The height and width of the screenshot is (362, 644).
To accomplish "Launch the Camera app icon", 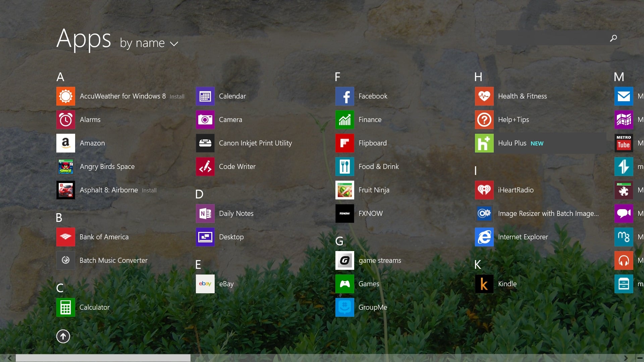I will pyautogui.click(x=205, y=120).
